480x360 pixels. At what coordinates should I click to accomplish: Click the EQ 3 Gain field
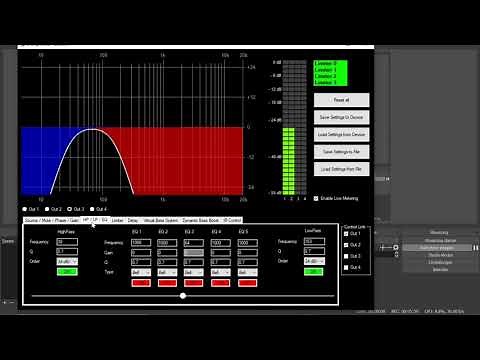click(194, 253)
